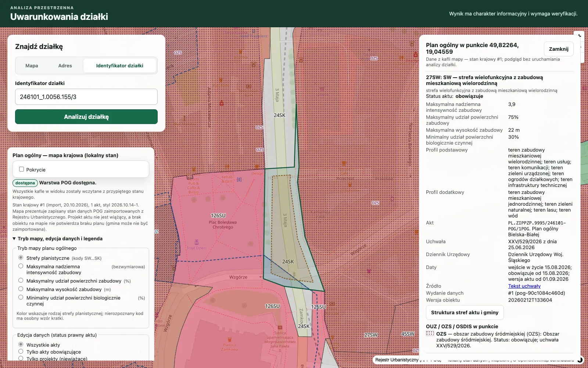
Task: Open the Tekst uchwały link
Action: point(524,286)
